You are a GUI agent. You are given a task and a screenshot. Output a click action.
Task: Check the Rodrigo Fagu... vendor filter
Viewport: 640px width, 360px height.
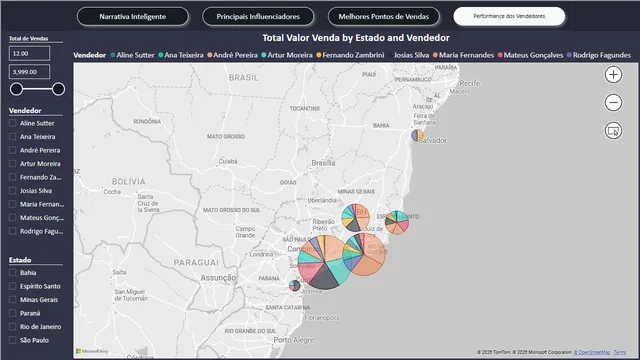pos(13,231)
